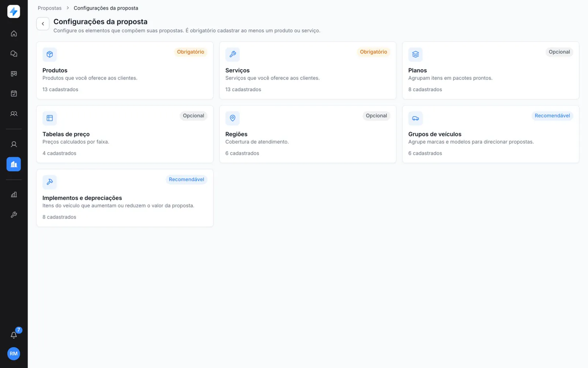Image resolution: width=588 pixels, height=368 pixels.
Task: Open Implementos e depreciações card title
Action: pyautogui.click(x=82, y=198)
